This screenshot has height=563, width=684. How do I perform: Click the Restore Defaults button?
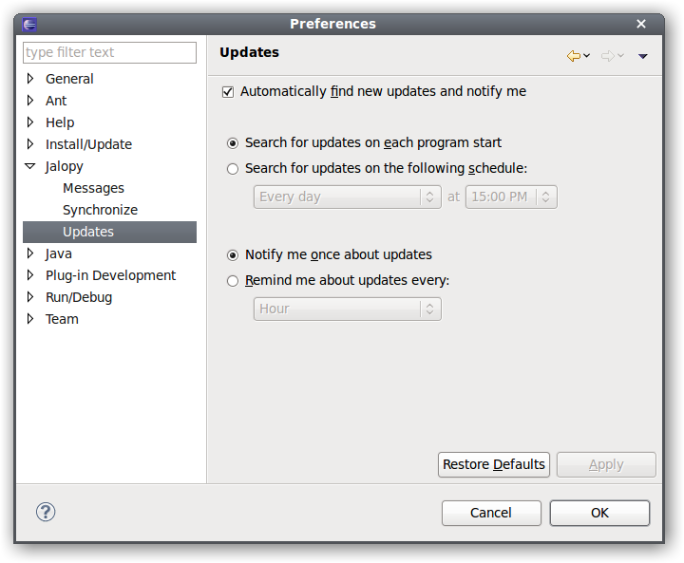[494, 465]
